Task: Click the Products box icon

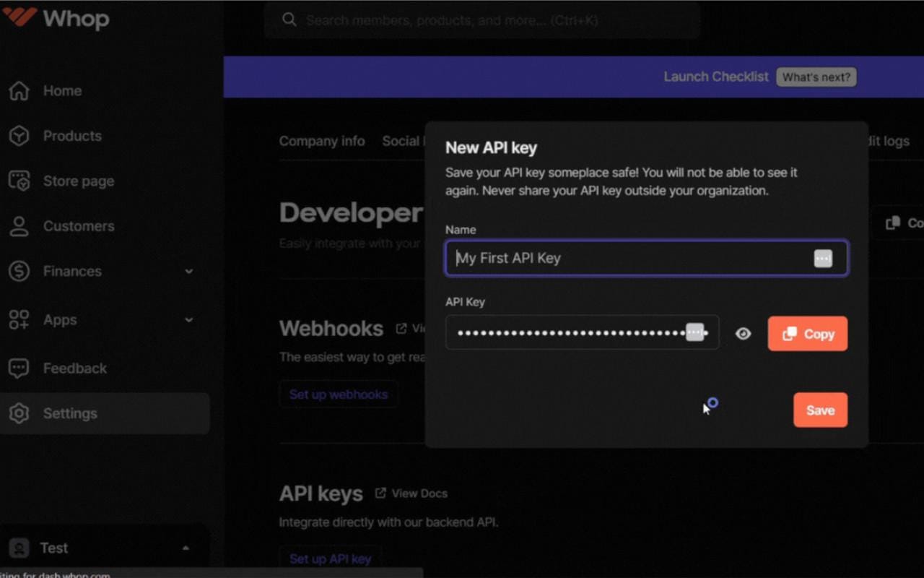Action: tap(19, 136)
